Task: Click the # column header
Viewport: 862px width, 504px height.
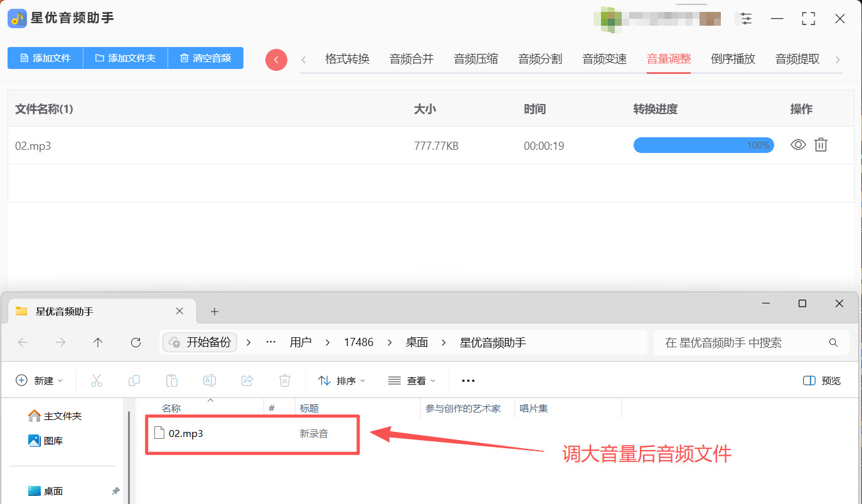Action: 272,408
